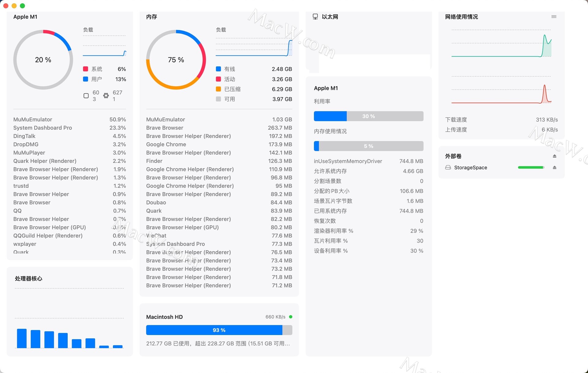Click the 下载速度 313 KB/s row

click(501, 120)
